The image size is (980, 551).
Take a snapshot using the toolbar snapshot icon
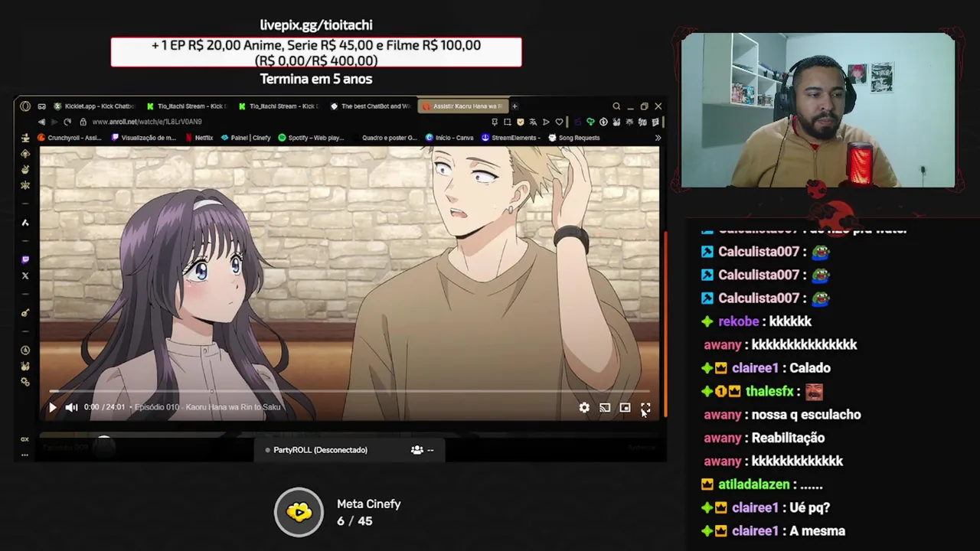(507, 122)
